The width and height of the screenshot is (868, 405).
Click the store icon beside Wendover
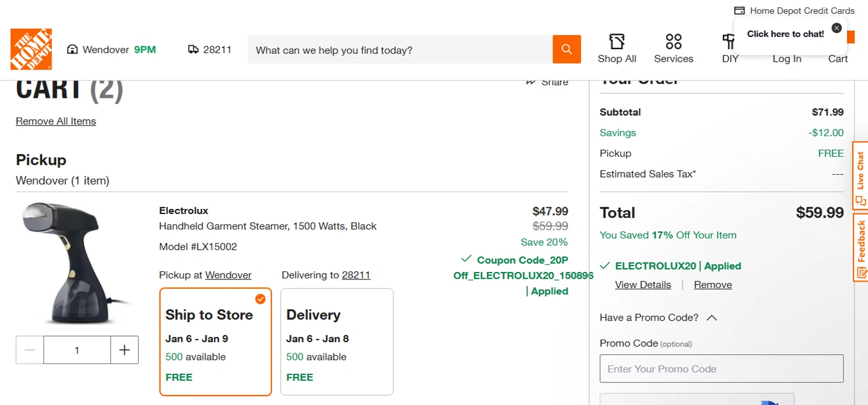72,49
